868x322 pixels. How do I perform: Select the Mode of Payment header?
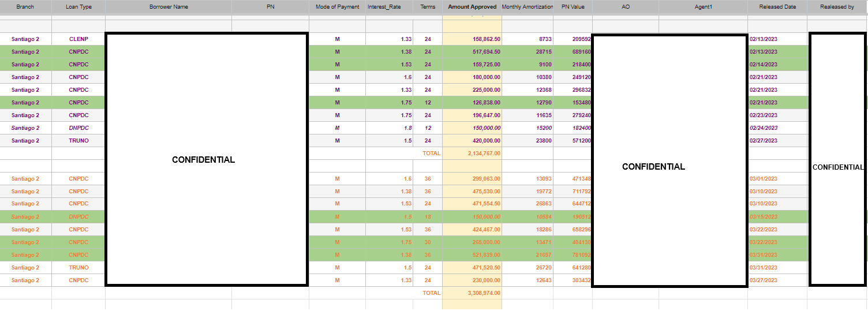click(x=338, y=7)
